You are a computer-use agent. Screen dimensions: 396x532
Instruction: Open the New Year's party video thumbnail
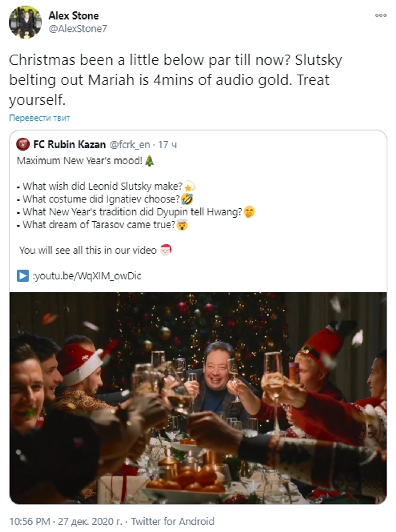(x=198, y=398)
